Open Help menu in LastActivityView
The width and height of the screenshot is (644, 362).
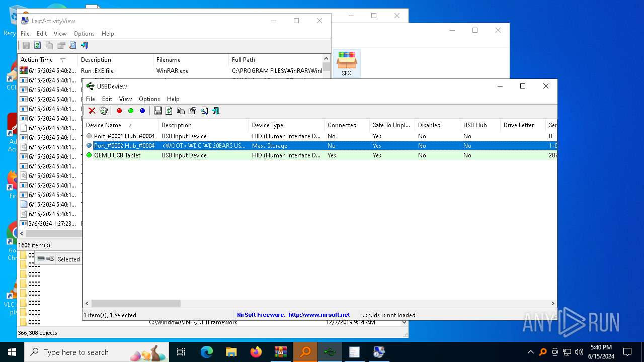(108, 34)
